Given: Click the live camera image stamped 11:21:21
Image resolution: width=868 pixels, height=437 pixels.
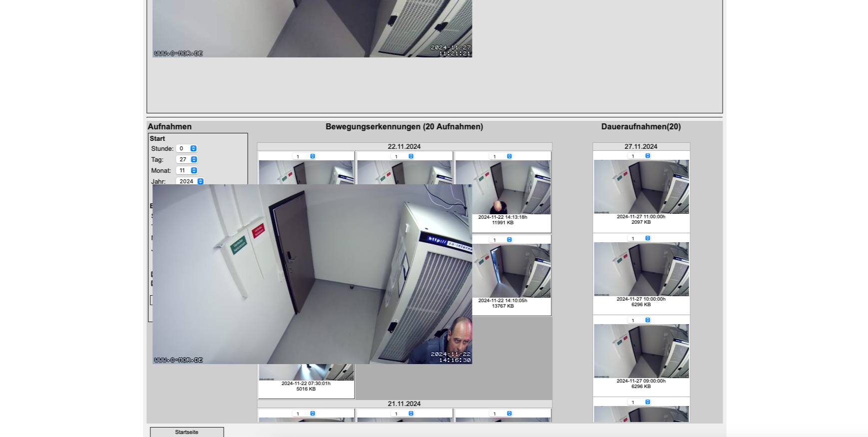Looking at the screenshot, I should pyautogui.click(x=312, y=28).
